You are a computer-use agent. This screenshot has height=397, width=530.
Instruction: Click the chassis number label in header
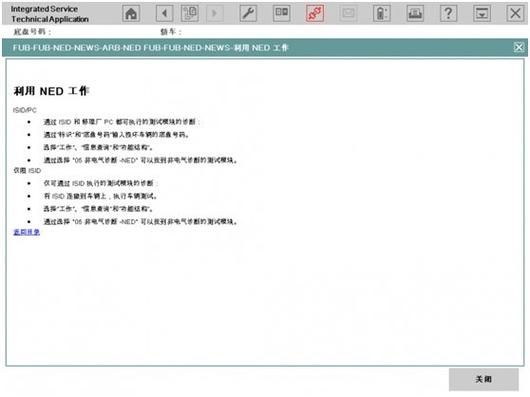(x=32, y=32)
